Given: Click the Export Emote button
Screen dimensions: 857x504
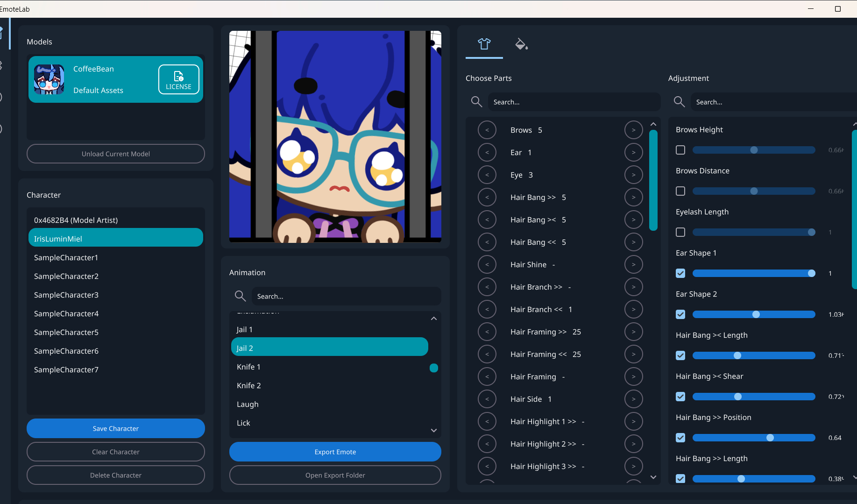Looking at the screenshot, I should [335, 452].
